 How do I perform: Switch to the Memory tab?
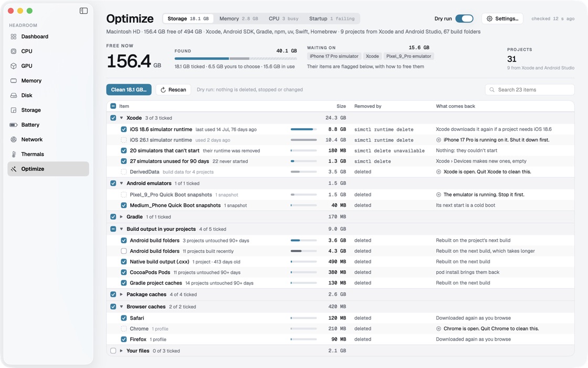point(238,18)
